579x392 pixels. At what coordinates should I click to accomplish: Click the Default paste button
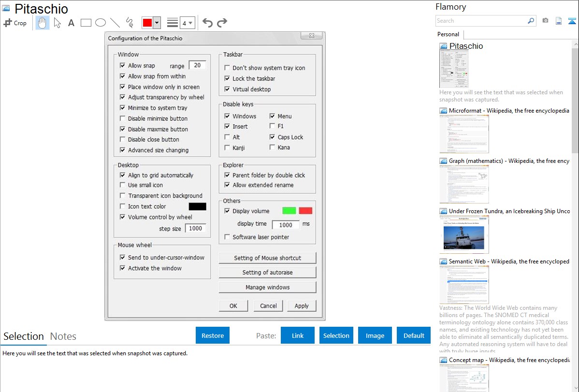pos(414,335)
